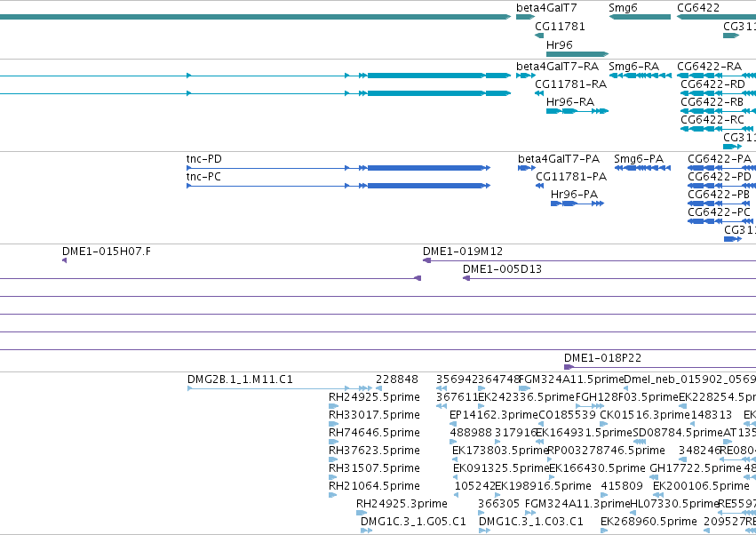756x535 pixels.
Task: Select the Smg6-PA protein label
Action: 639,159
